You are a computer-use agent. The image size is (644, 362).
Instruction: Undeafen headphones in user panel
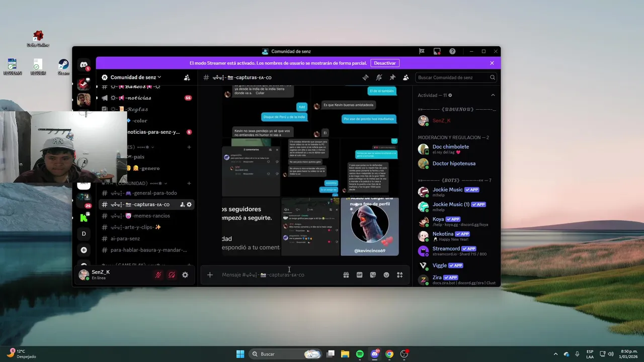click(172, 275)
